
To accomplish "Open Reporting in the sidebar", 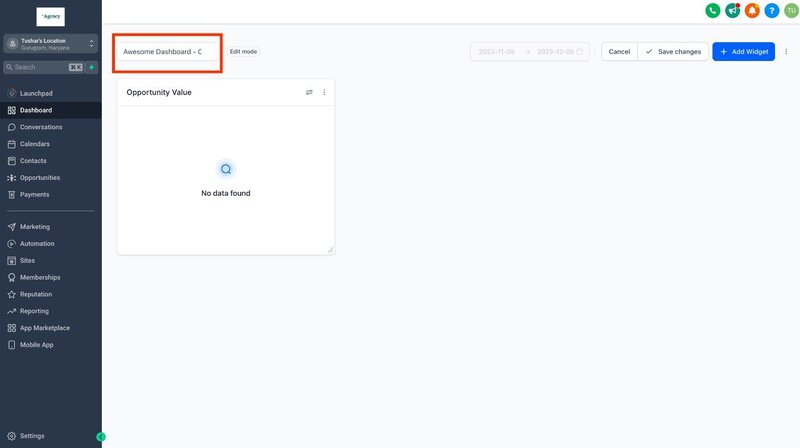I will click(x=34, y=311).
